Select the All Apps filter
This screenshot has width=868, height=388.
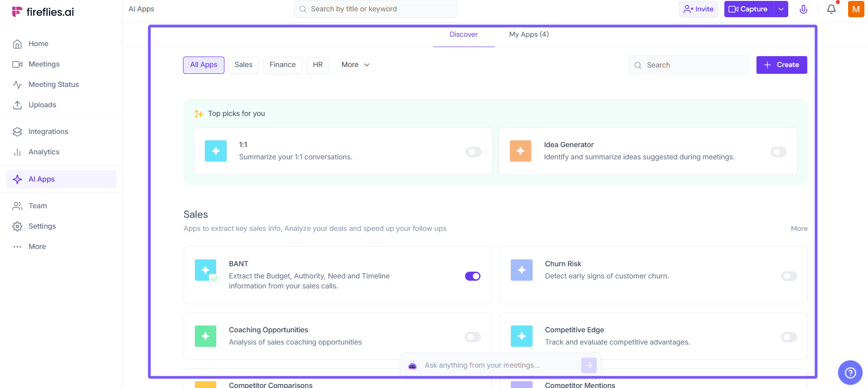pyautogui.click(x=204, y=65)
